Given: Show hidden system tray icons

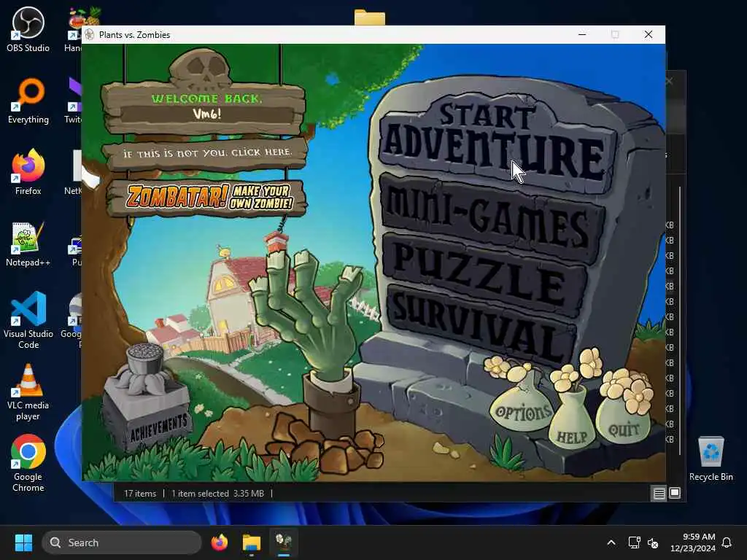Looking at the screenshot, I should click(611, 542).
